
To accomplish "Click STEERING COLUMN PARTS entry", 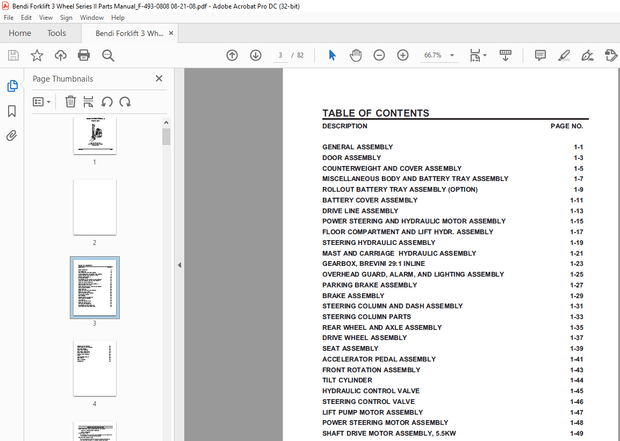I will (x=367, y=317).
